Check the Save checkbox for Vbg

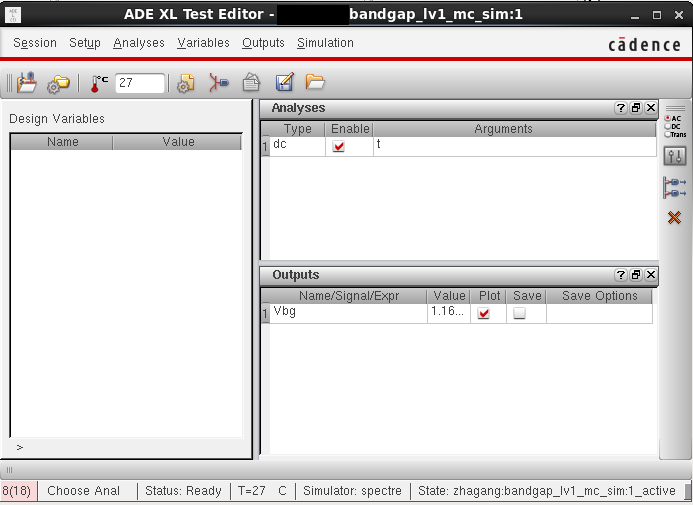(519, 313)
